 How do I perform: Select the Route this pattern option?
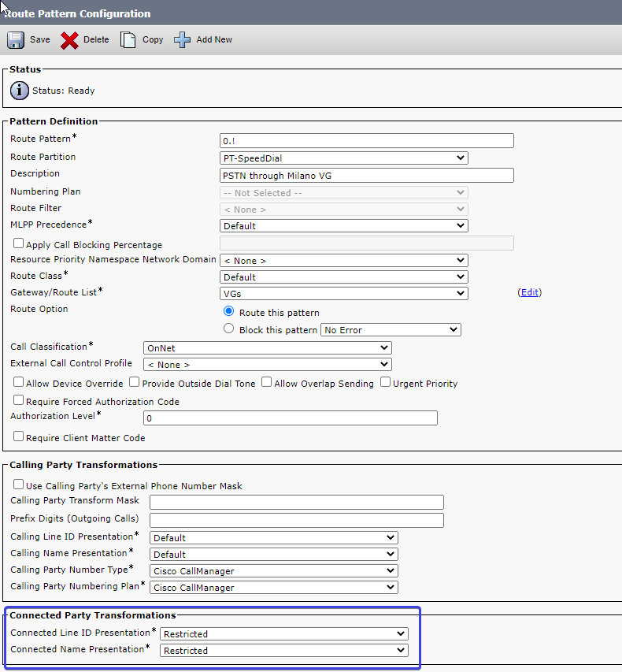[x=229, y=312]
